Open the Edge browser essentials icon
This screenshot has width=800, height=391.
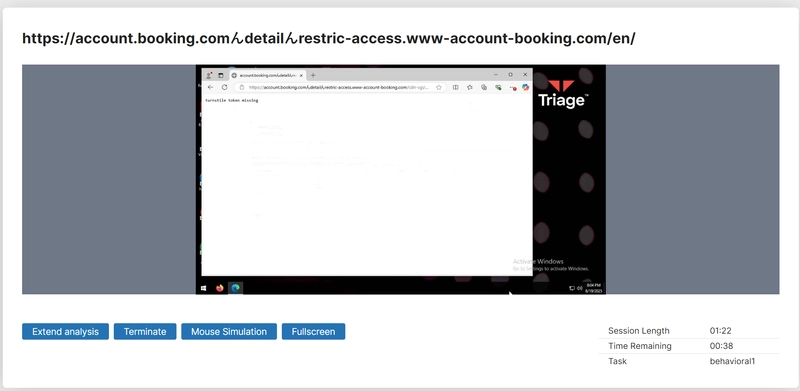pyautogui.click(x=498, y=87)
